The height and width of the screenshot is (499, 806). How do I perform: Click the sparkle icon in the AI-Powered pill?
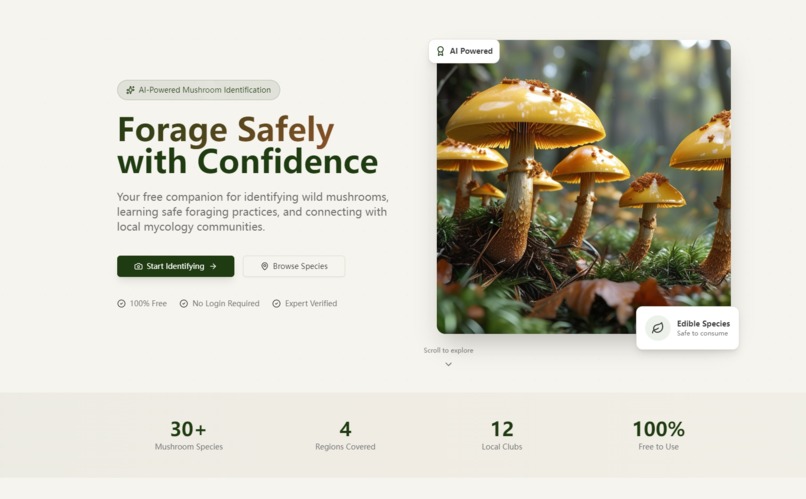pos(131,90)
